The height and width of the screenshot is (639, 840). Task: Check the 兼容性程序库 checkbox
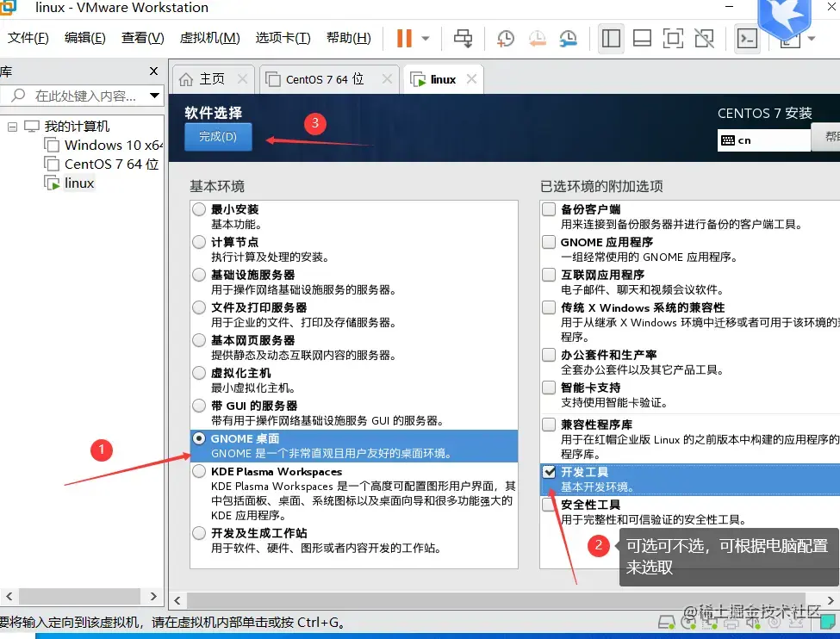(x=549, y=425)
